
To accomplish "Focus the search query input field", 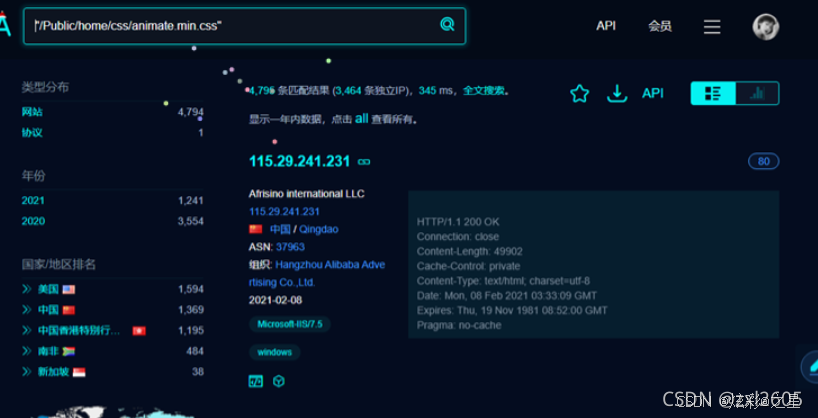I will (244, 26).
